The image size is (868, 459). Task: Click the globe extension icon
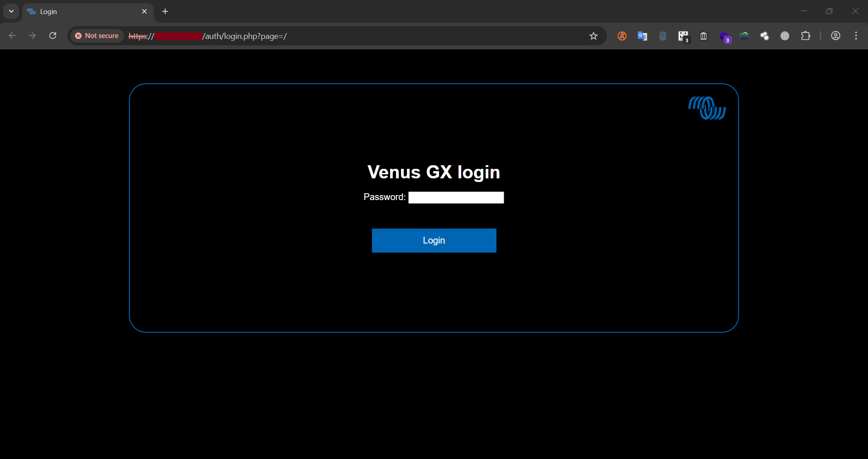point(785,36)
